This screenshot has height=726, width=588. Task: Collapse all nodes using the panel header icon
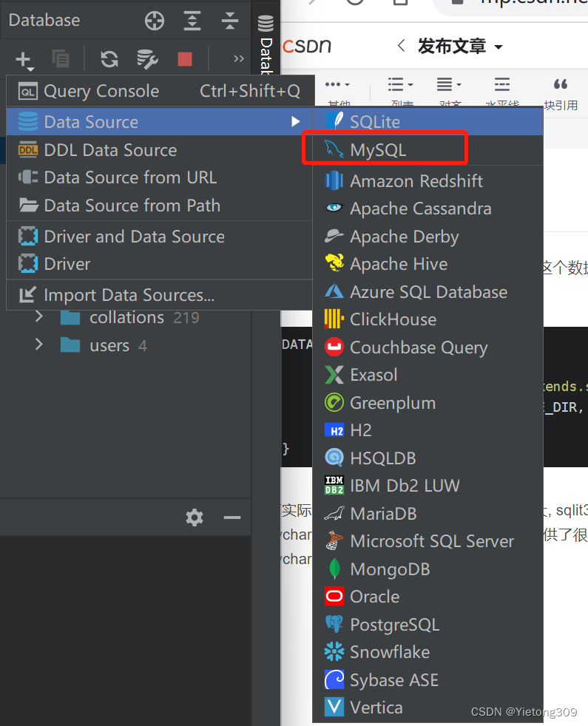[232, 21]
